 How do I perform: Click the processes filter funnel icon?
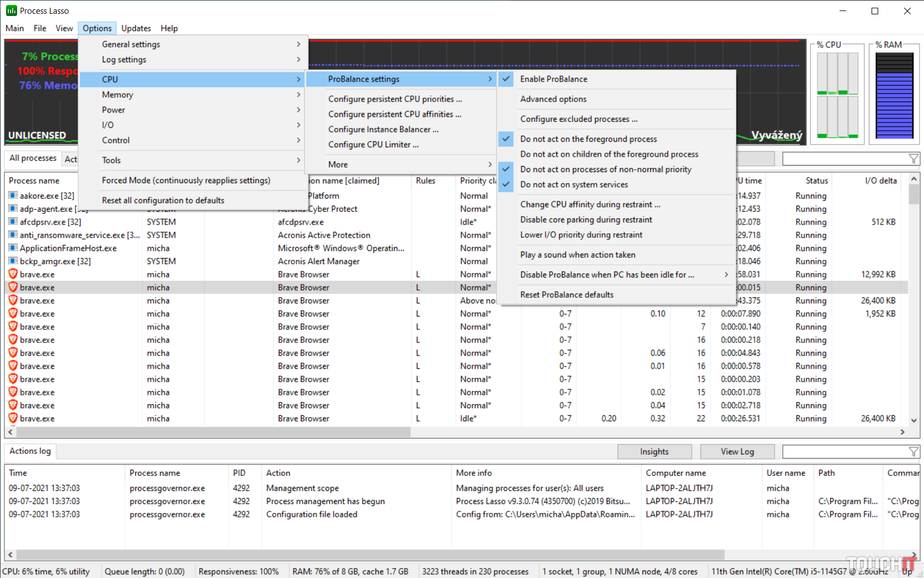click(x=914, y=159)
